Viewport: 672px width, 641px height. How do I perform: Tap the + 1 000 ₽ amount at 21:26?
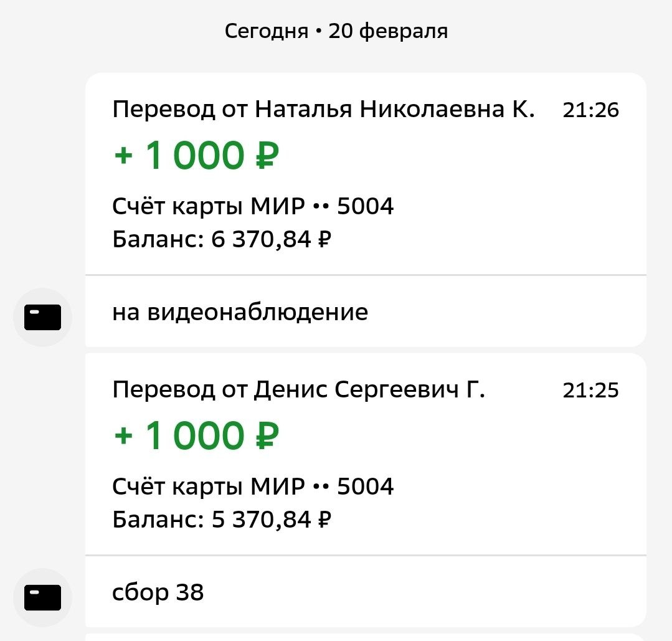click(x=196, y=156)
